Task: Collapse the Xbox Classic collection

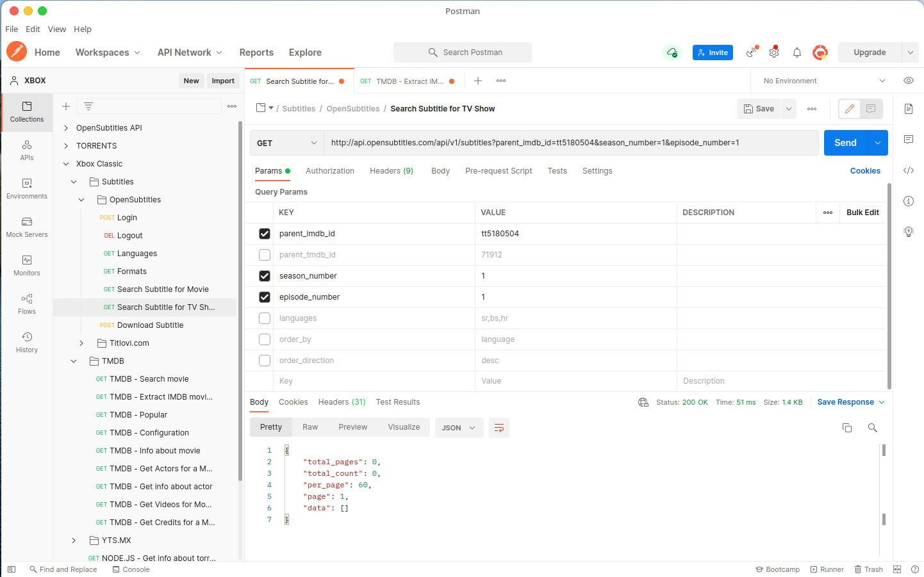Action: [66, 164]
